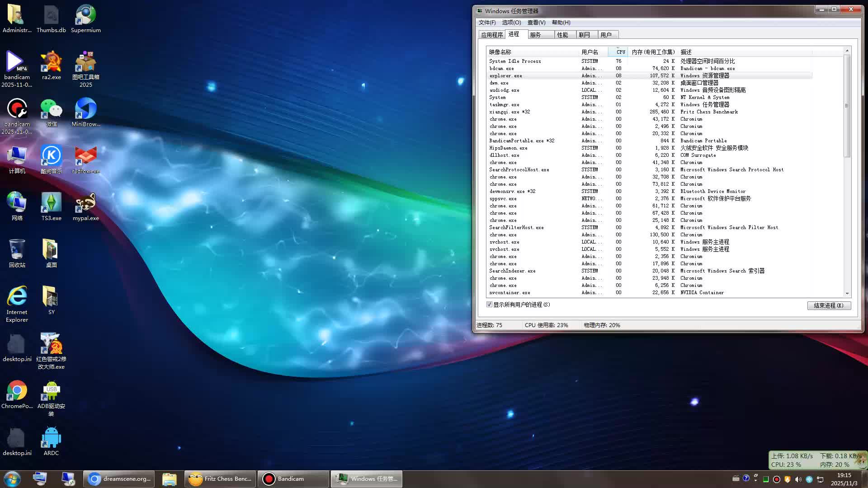Launch the mypal.exe browser icon
This screenshot has width=868, height=488.
click(85, 202)
